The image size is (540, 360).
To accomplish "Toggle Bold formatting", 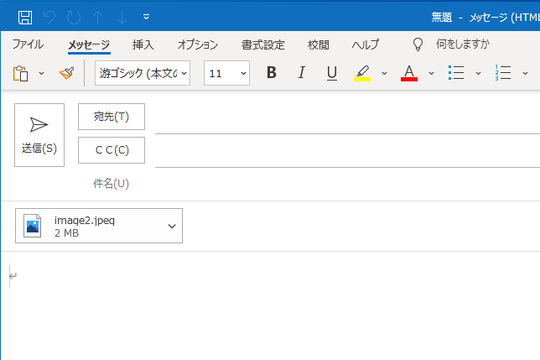I will tap(271, 73).
